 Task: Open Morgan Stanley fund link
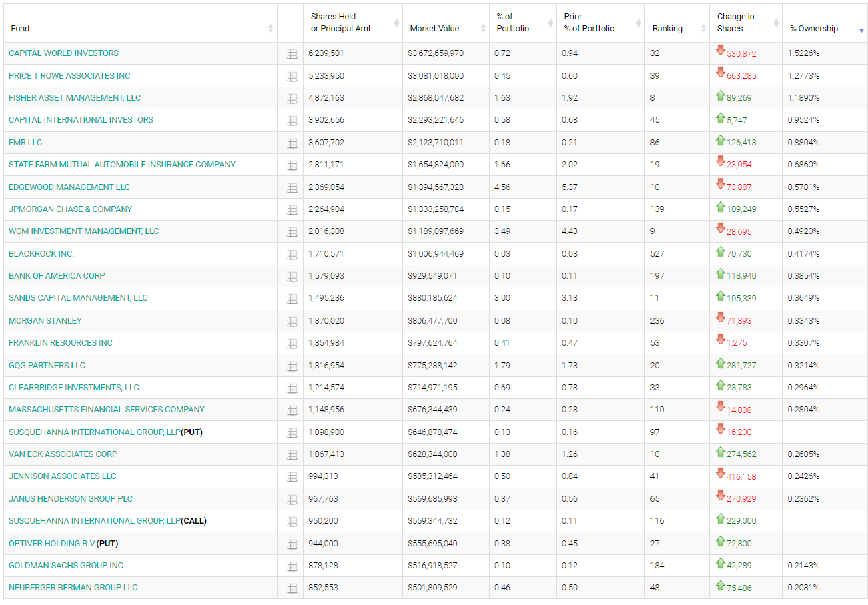45,321
